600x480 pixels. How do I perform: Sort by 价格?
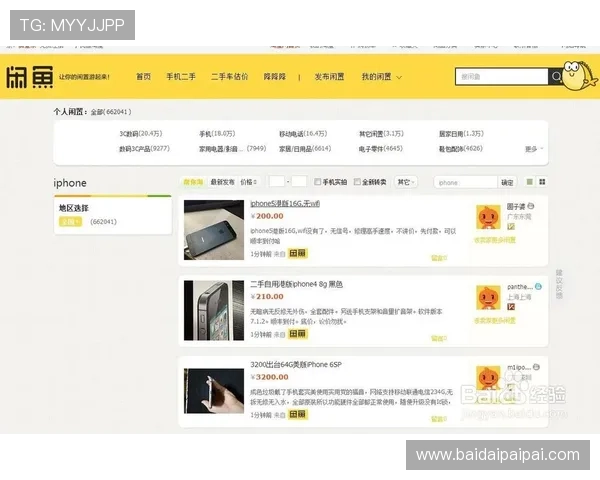tap(249, 182)
